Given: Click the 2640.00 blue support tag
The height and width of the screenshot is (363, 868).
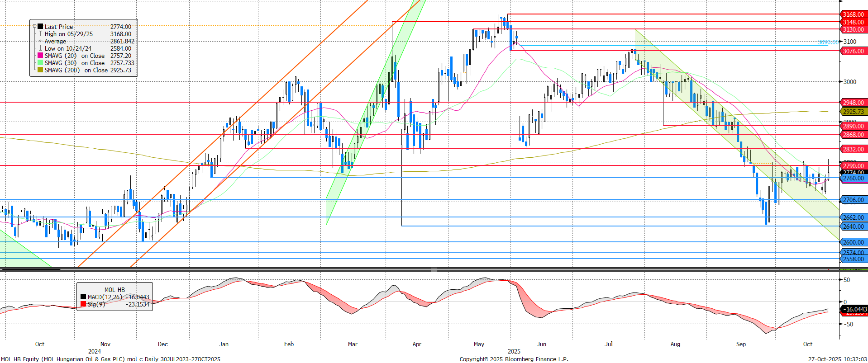Looking at the screenshot, I should point(853,226).
